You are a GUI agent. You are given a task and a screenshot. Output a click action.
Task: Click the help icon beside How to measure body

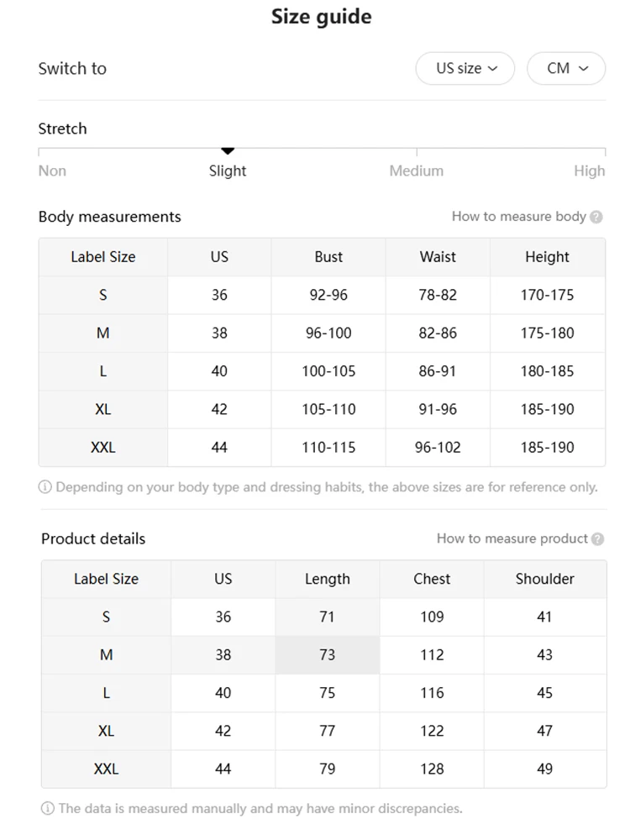(x=596, y=217)
